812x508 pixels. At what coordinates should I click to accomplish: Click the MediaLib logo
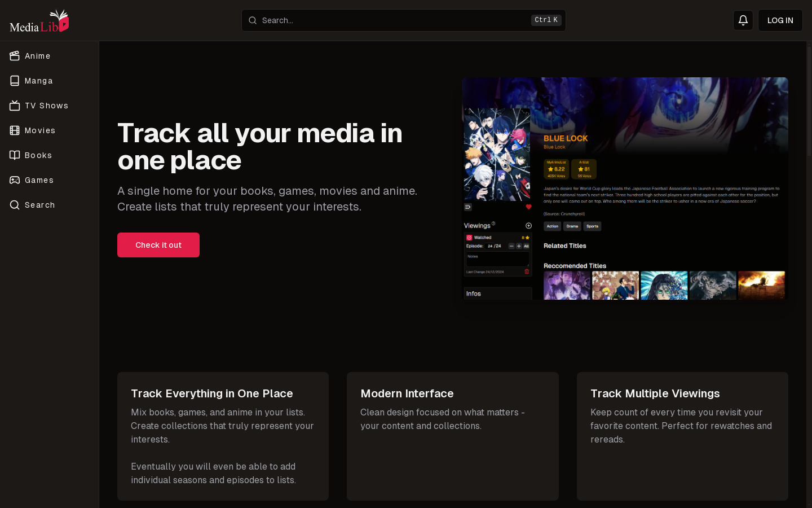(39, 21)
